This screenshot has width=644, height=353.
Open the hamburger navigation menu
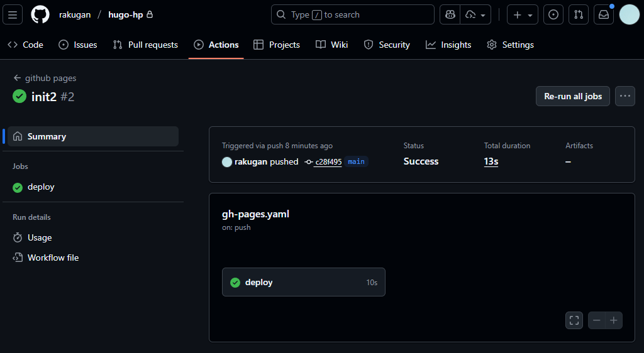13,14
